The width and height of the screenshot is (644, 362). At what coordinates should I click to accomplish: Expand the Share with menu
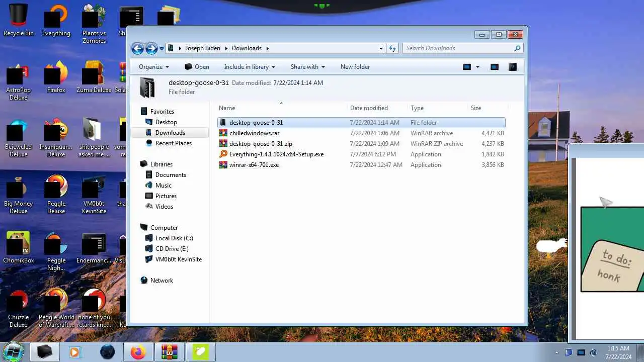tap(308, 67)
